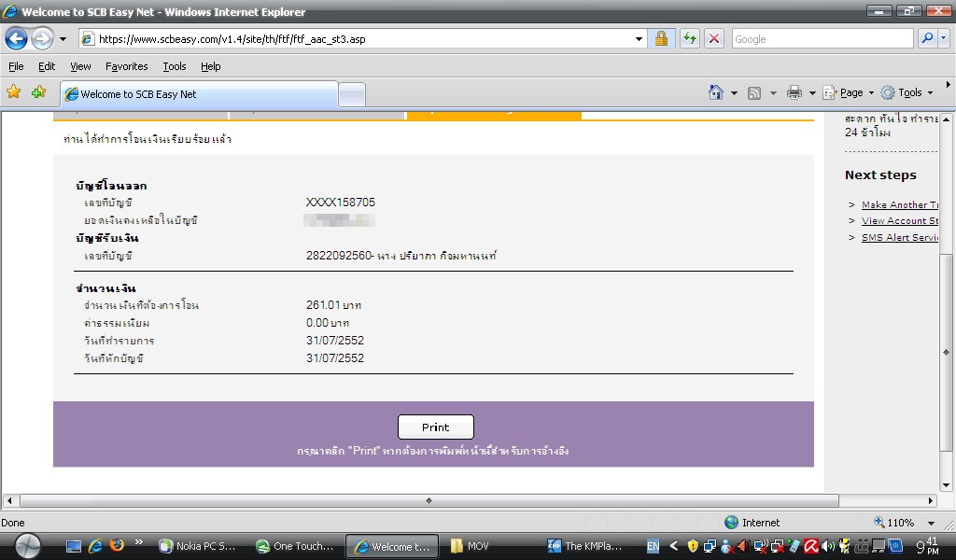This screenshot has width=956, height=560.
Task: Refresh the page with the green arrows icon
Action: 690,39
